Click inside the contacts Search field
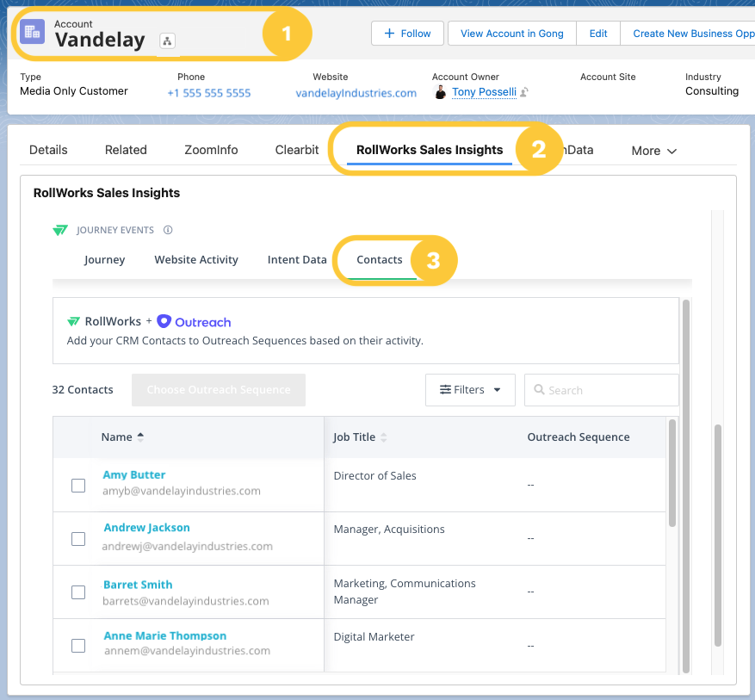 tap(602, 390)
